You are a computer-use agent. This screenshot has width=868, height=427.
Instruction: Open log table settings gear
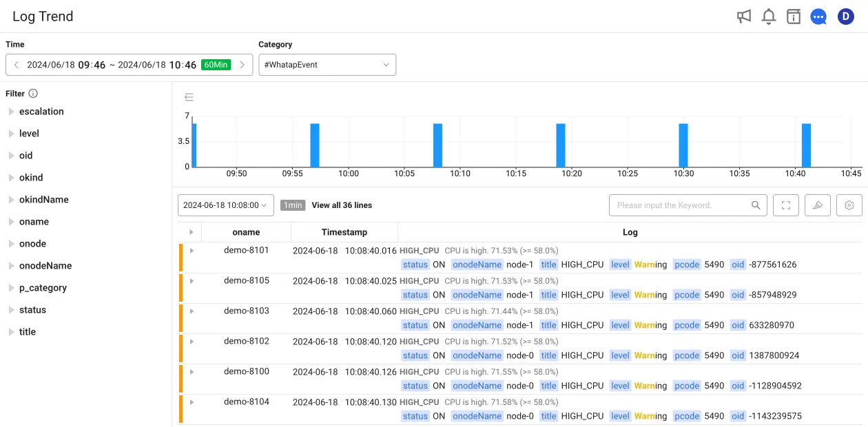(x=849, y=205)
